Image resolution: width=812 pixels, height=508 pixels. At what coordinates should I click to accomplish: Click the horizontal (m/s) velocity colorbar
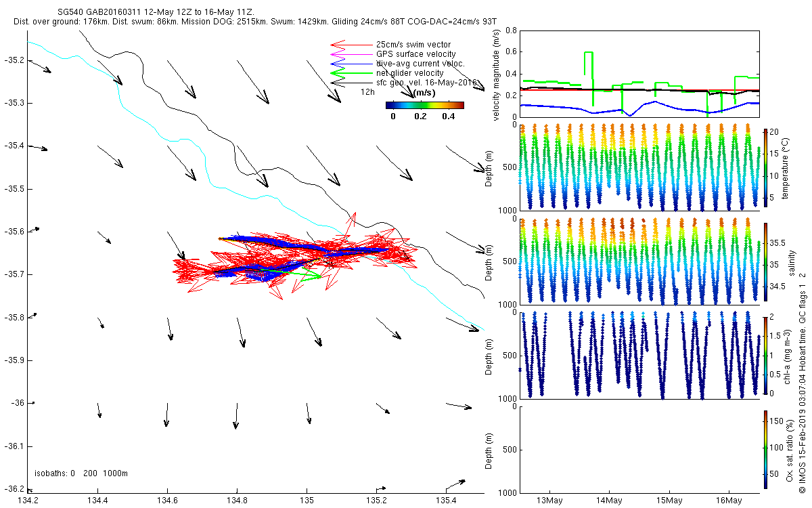424,105
